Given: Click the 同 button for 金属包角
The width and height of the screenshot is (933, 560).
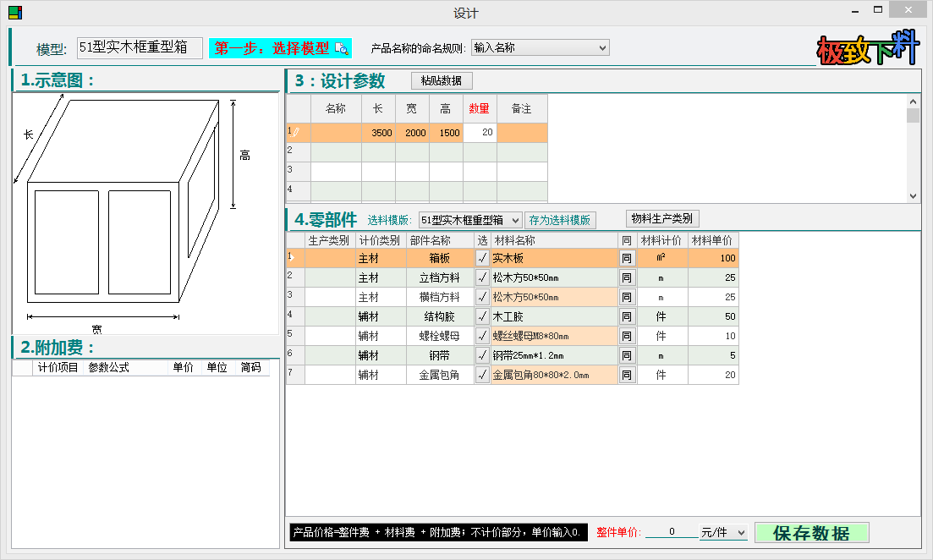Looking at the screenshot, I should (627, 375).
